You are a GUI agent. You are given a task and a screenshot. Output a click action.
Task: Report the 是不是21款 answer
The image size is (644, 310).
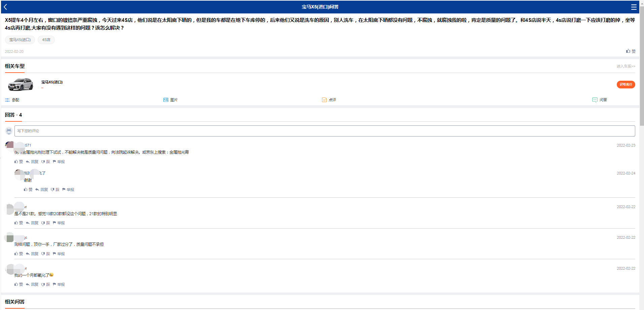click(59, 223)
